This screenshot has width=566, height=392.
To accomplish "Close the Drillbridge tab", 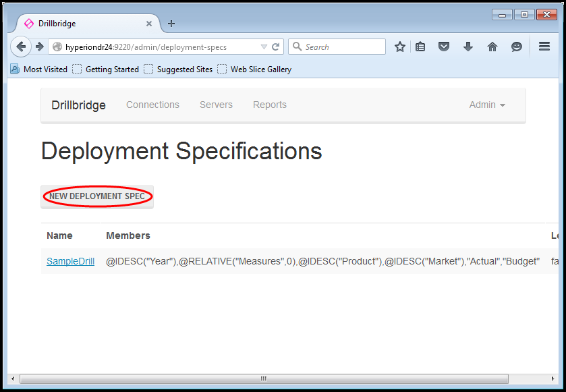I will tap(148, 24).
